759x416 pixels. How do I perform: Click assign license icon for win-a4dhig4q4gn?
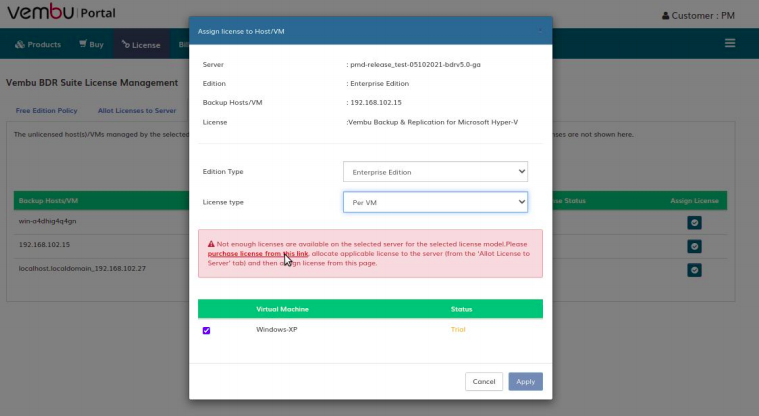(694, 223)
